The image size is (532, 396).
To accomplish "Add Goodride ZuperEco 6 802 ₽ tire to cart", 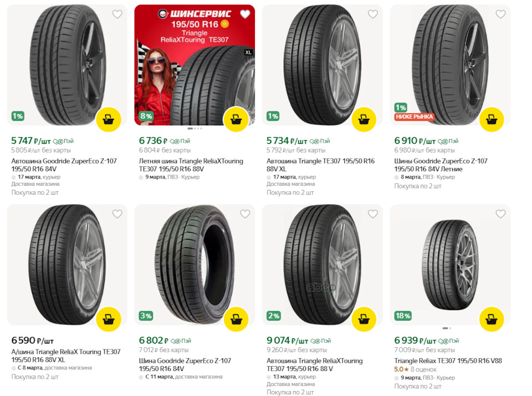I will point(236,319).
